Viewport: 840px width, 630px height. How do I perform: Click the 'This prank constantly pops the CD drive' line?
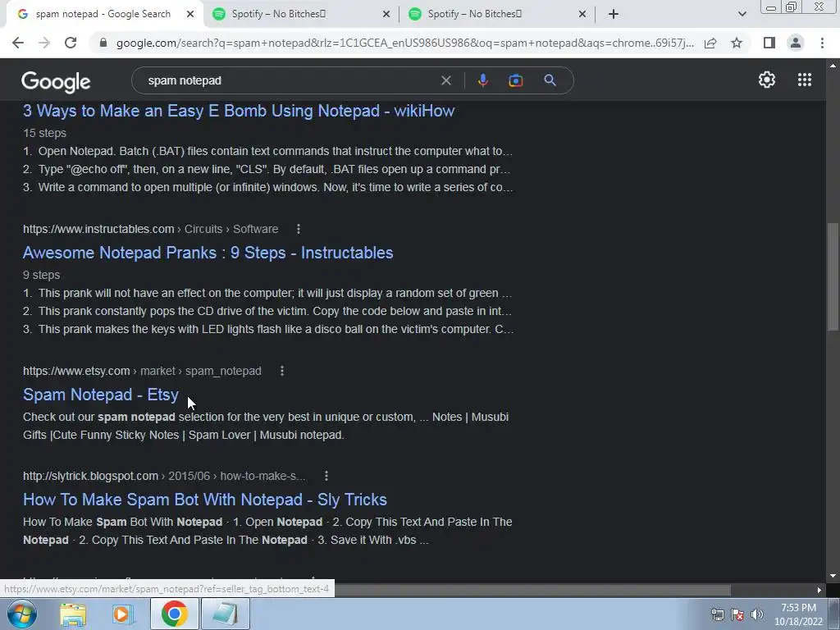[267, 311]
